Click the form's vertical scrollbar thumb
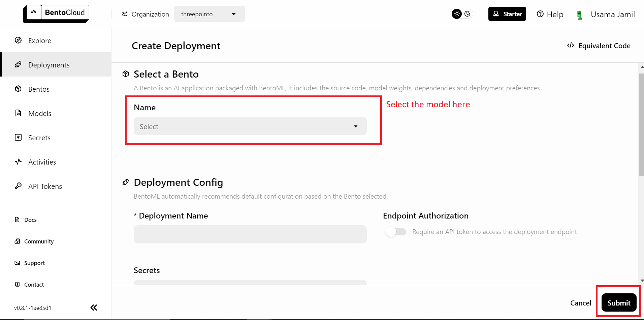Viewport: 644px width, 320px height. (x=641, y=124)
